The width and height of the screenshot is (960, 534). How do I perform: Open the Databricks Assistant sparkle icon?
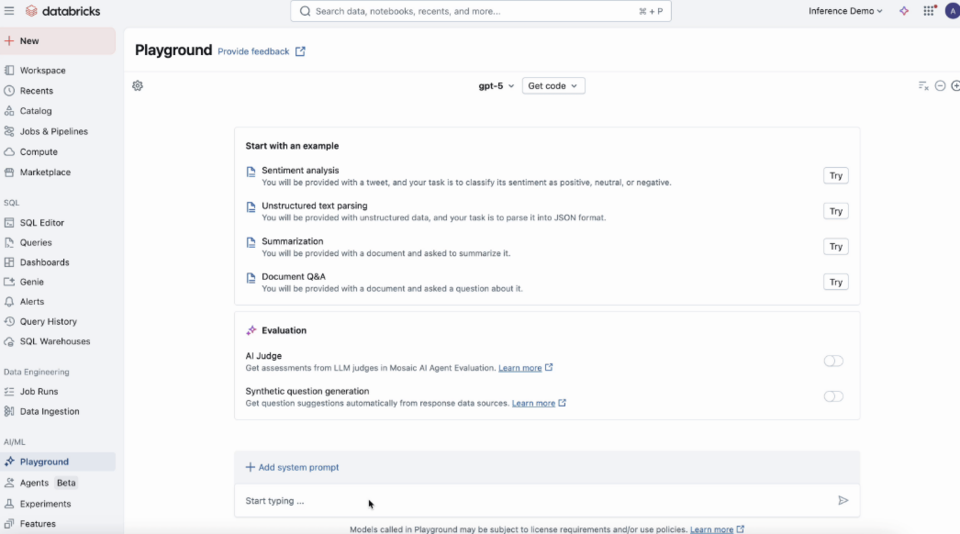[x=904, y=11]
